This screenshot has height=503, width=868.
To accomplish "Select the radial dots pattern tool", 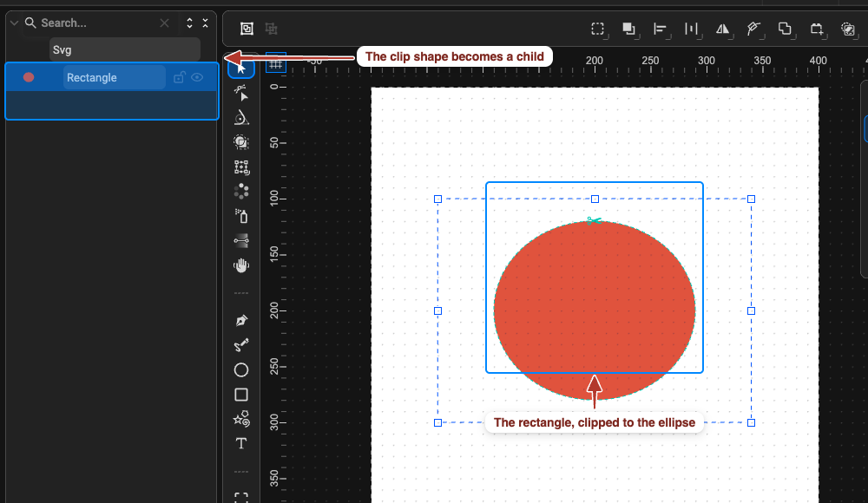I will tap(240, 192).
